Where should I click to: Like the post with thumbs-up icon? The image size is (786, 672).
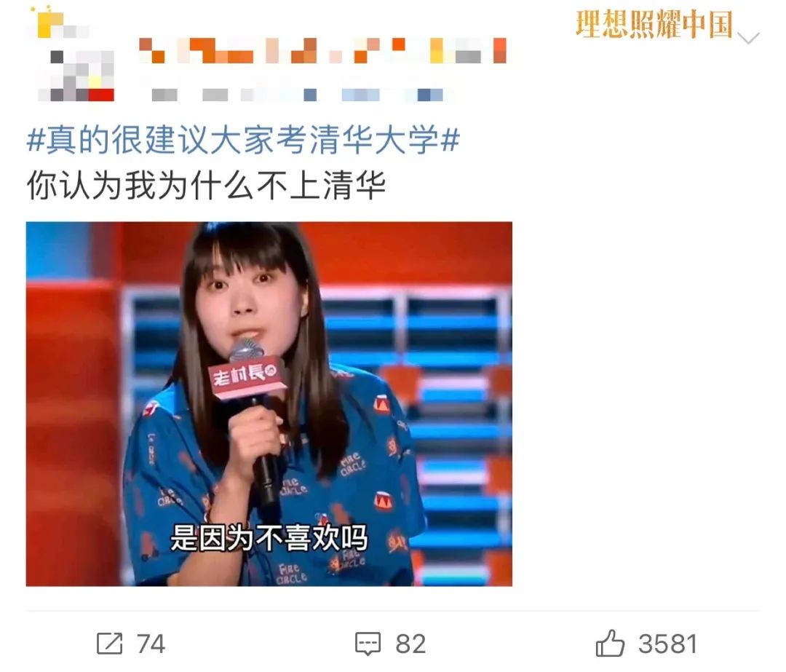click(x=610, y=643)
